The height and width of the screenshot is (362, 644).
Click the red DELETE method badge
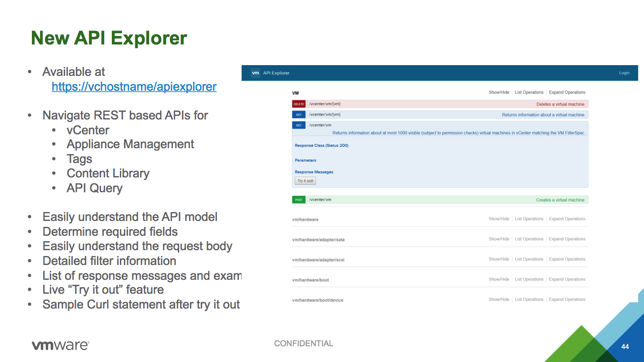299,104
